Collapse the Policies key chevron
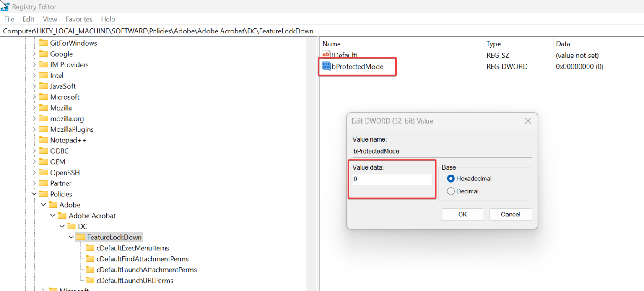 pyautogui.click(x=34, y=194)
